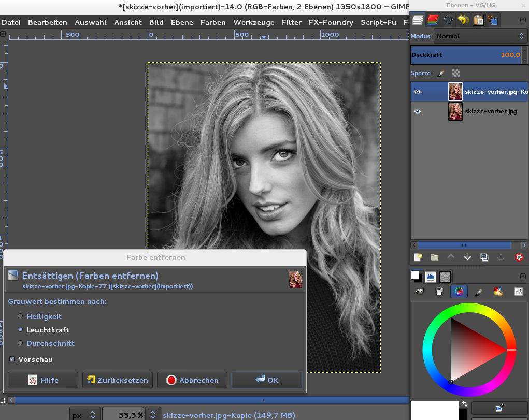Image resolution: width=529 pixels, height=420 pixels.
Task: Select the Helligkeit radio option
Action: 20,316
